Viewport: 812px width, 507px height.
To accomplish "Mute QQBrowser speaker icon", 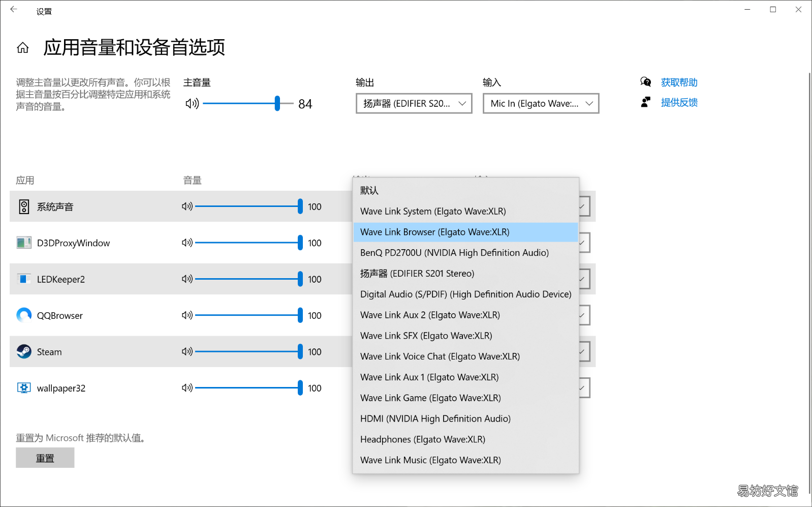I will (x=187, y=315).
